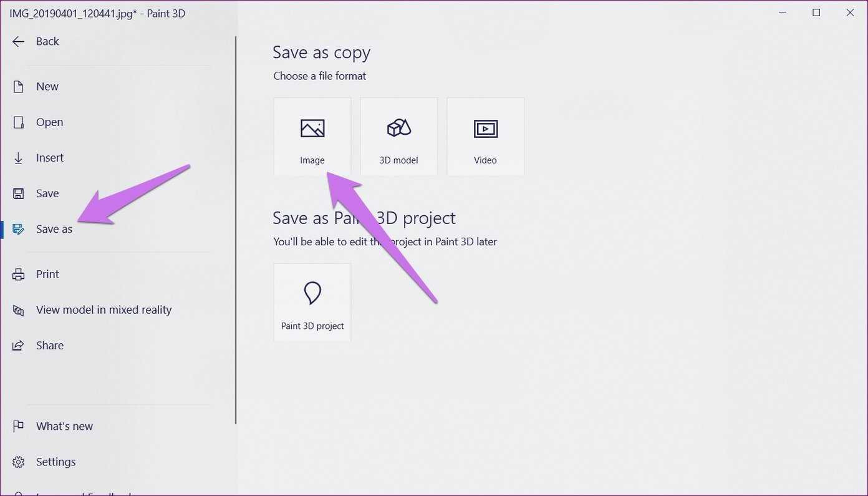Click the Save as icon
The width and height of the screenshot is (868, 496).
coord(19,229)
